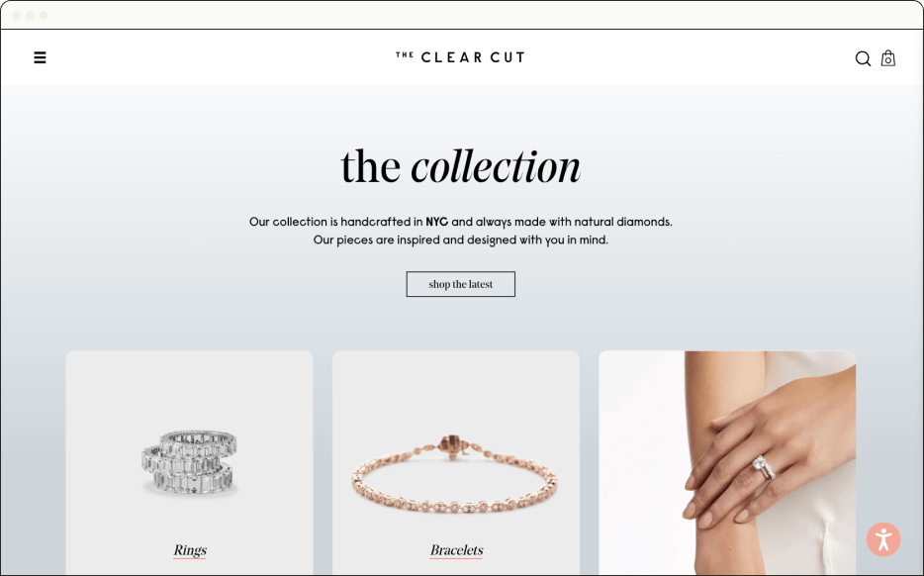
Task: Click the bold NYC text
Action: (436, 222)
